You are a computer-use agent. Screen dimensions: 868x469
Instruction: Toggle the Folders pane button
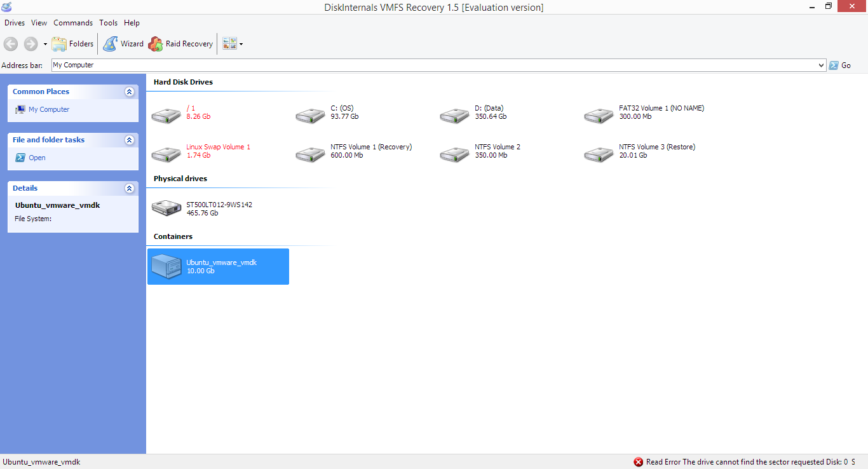pyautogui.click(x=72, y=44)
